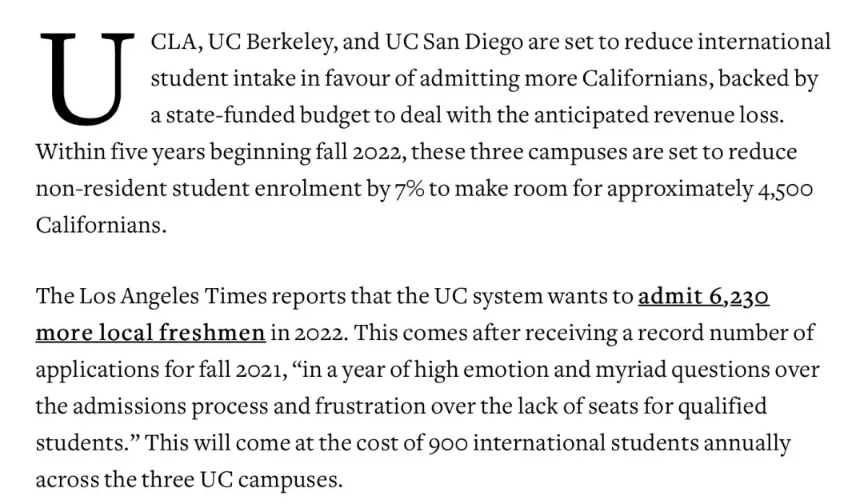Click the word "Californians." ending first paragraph
Image resolution: width=864 pixels, height=504 pixels.
pyautogui.click(x=101, y=225)
